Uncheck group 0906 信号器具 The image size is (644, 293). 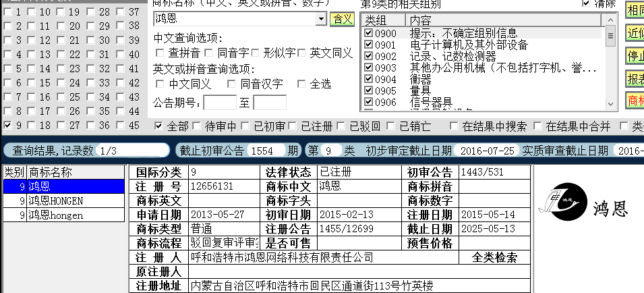click(369, 102)
